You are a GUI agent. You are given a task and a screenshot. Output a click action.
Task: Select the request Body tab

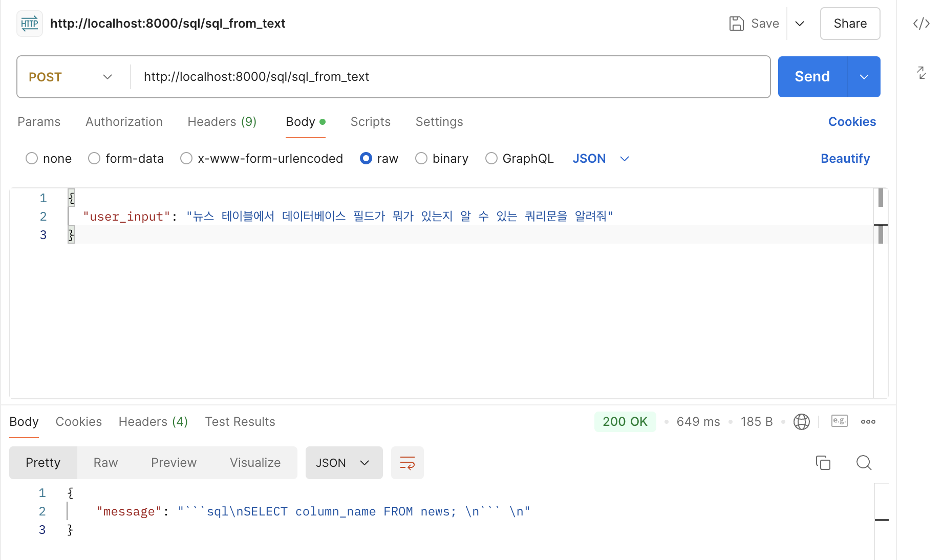pos(306,122)
